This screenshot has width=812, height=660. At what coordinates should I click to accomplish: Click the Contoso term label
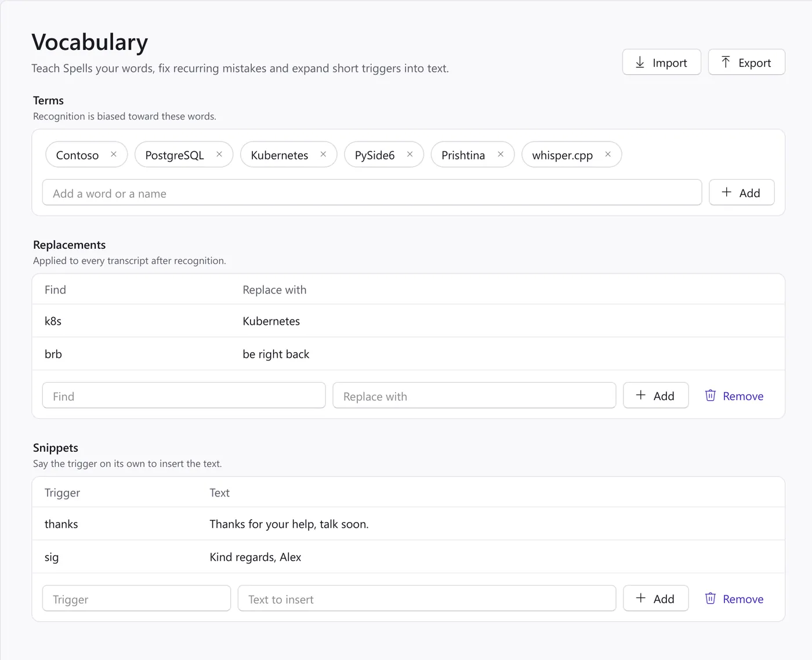click(x=77, y=155)
